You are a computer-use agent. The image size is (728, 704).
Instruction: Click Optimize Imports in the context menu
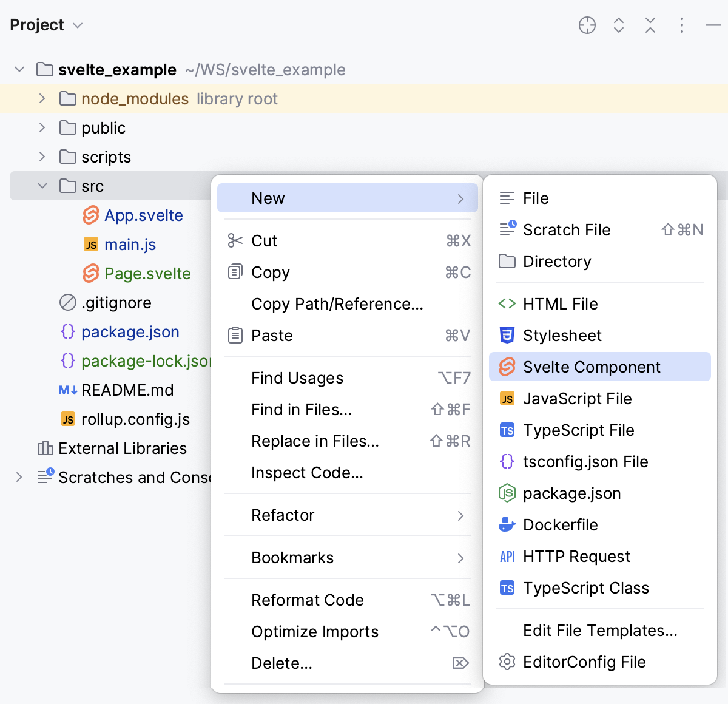pos(315,631)
